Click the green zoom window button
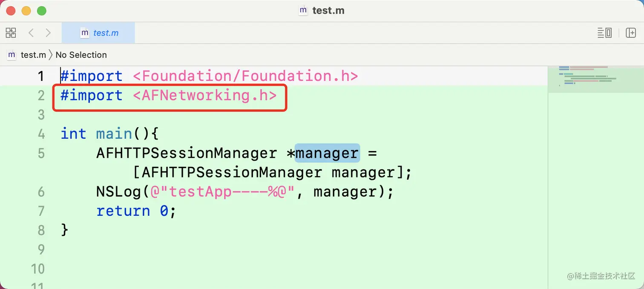Screen dimensions: 644x289 pos(41,11)
